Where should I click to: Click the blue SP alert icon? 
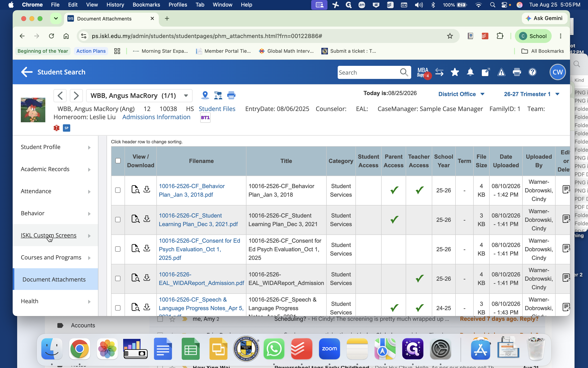tap(67, 128)
